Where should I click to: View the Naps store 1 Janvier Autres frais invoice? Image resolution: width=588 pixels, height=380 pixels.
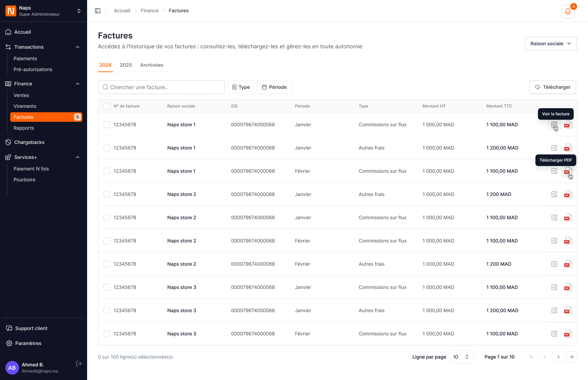point(554,148)
